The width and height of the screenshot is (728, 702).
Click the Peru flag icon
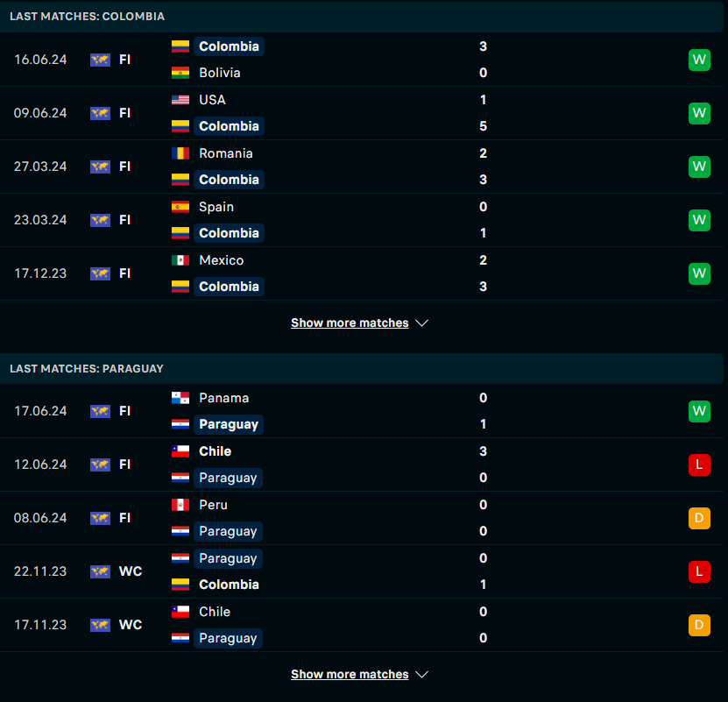coord(180,505)
